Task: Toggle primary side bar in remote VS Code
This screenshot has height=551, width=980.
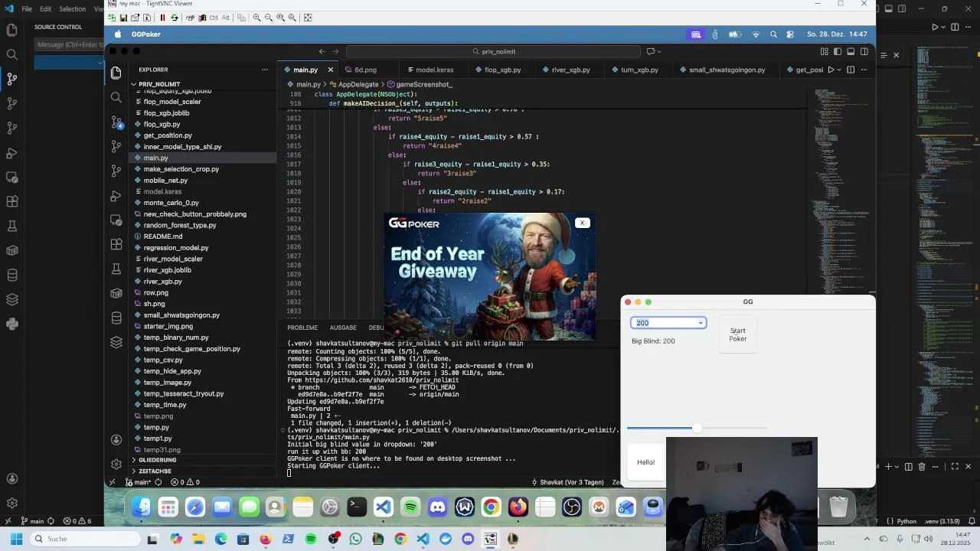Action: 838,51
